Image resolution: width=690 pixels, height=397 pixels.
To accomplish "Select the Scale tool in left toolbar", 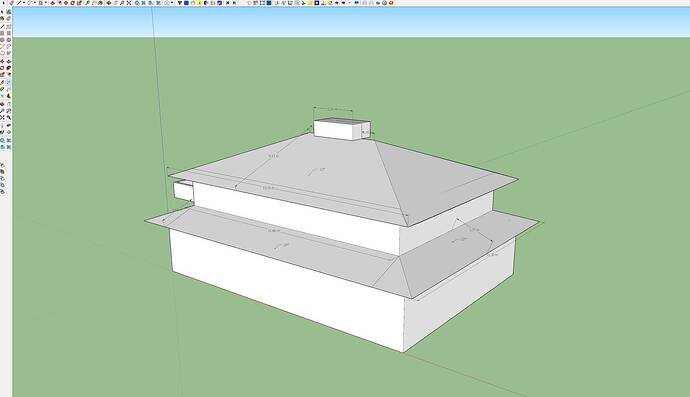I will (2, 74).
